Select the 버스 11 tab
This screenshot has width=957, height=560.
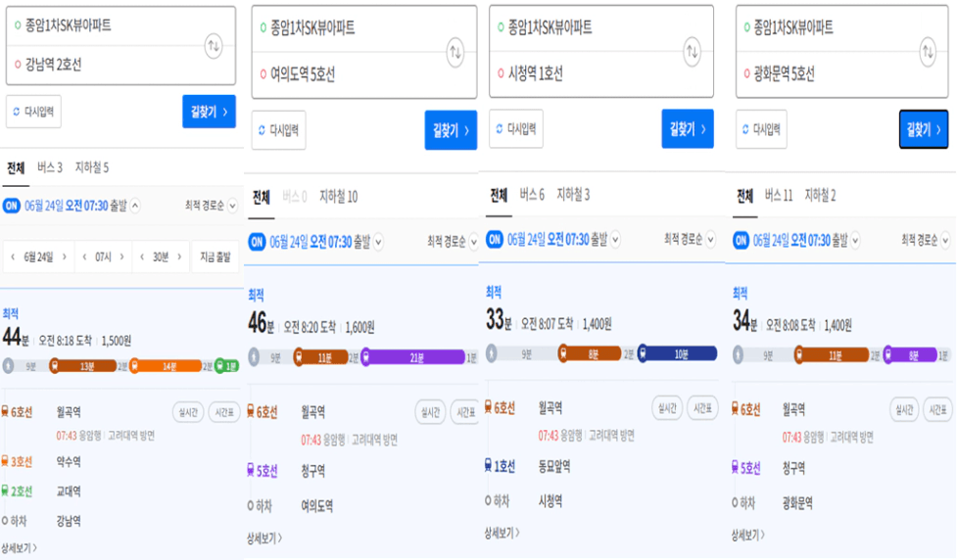pyautogui.click(x=778, y=196)
